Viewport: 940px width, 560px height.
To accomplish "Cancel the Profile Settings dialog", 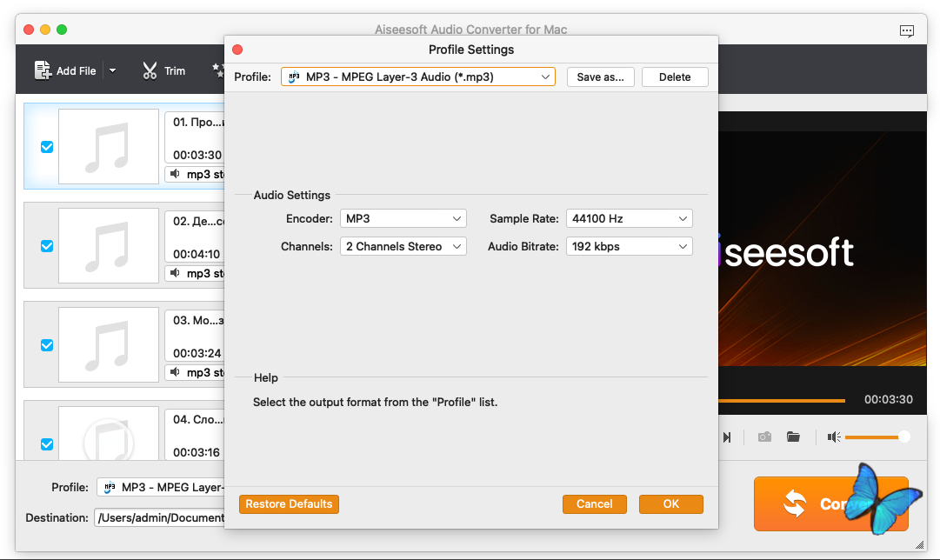I will tap(595, 504).
